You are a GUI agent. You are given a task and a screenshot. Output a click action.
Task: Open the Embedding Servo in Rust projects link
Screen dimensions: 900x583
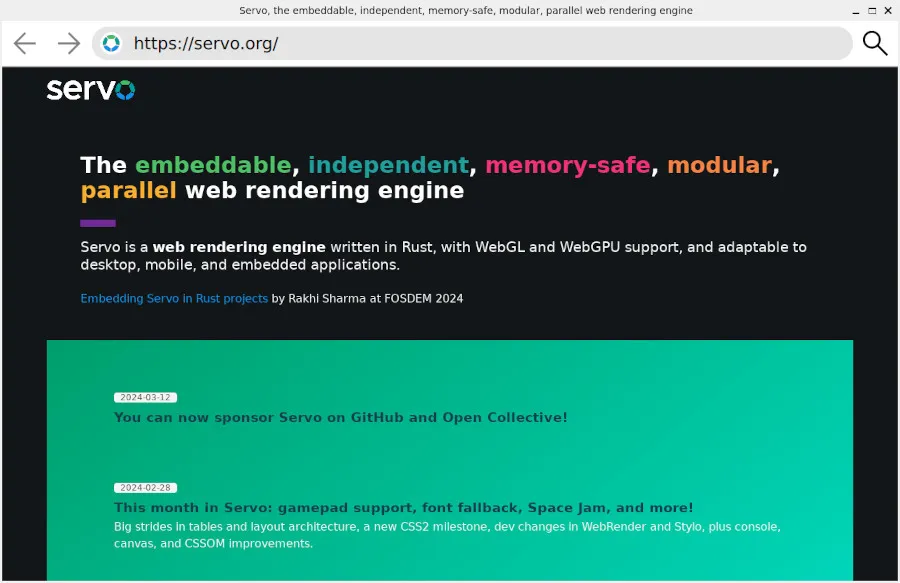point(174,298)
